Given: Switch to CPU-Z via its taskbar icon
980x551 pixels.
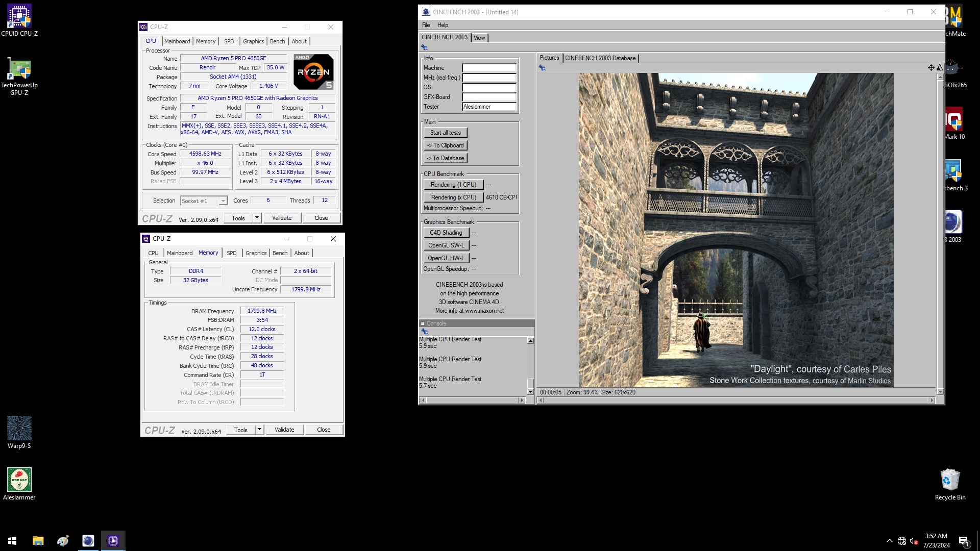Looking at the screenshot, I should click(x=113, y=541).
